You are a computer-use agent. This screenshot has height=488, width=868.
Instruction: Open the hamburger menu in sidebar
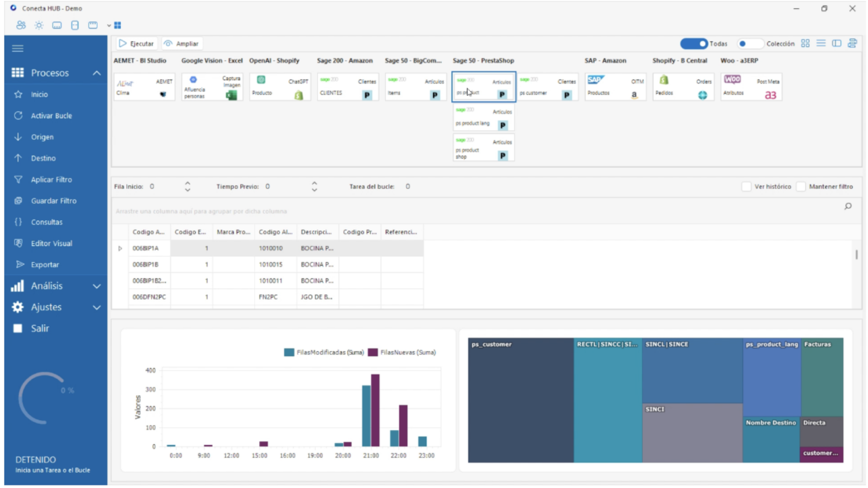[18, 49]
